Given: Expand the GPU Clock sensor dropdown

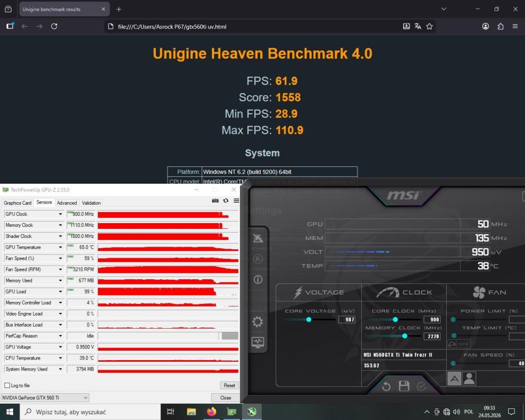Looking at the screenshot, I should pyautogui.click(x=60, y=214).
